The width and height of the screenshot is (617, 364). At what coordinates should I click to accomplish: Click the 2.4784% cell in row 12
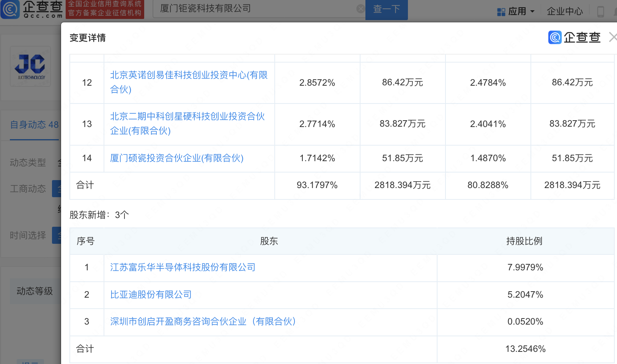pos(488,83)
